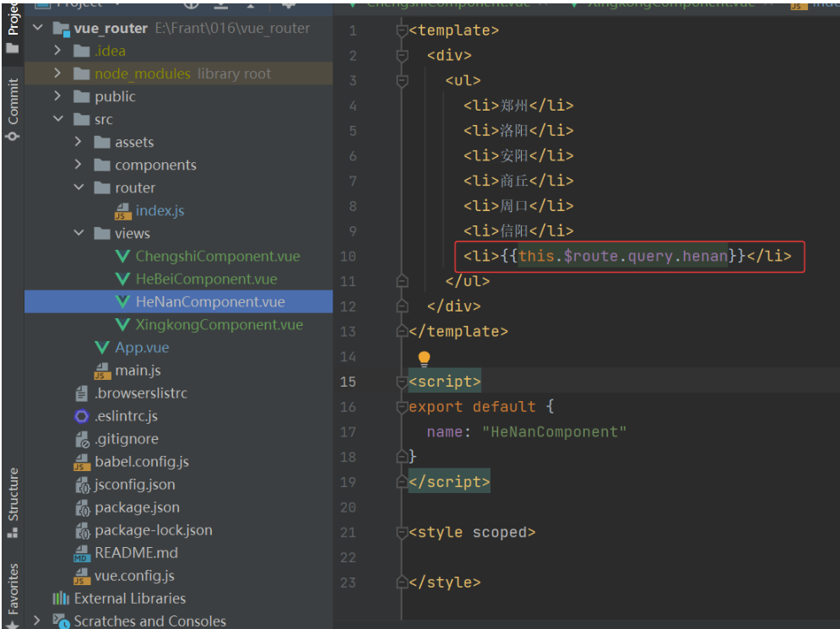Click the External Libraries bars icon
The image size is (840, 629).
pos(61,598)
